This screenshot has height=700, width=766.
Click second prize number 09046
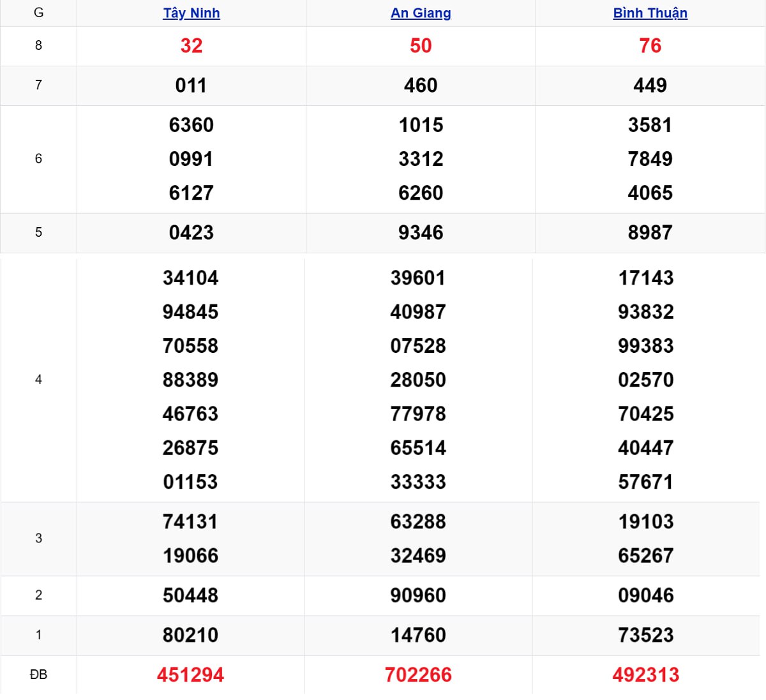pyautogui.click(x=645, y=595)
